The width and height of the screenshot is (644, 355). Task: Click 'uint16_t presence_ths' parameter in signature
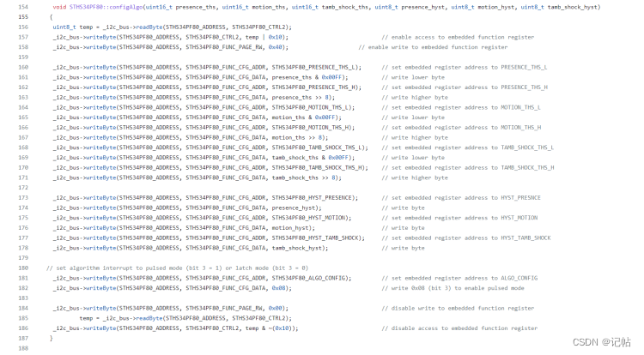tap(179, 7)
